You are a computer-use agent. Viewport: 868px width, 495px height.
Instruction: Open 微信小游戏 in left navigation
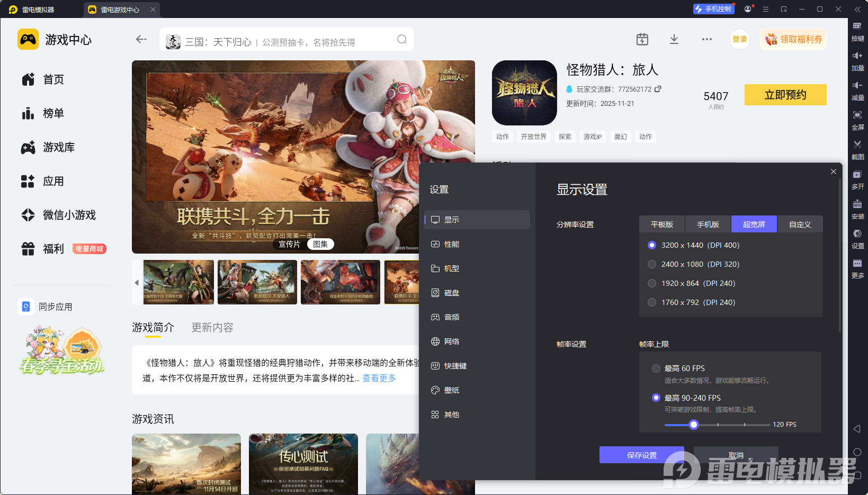(59, 215)
